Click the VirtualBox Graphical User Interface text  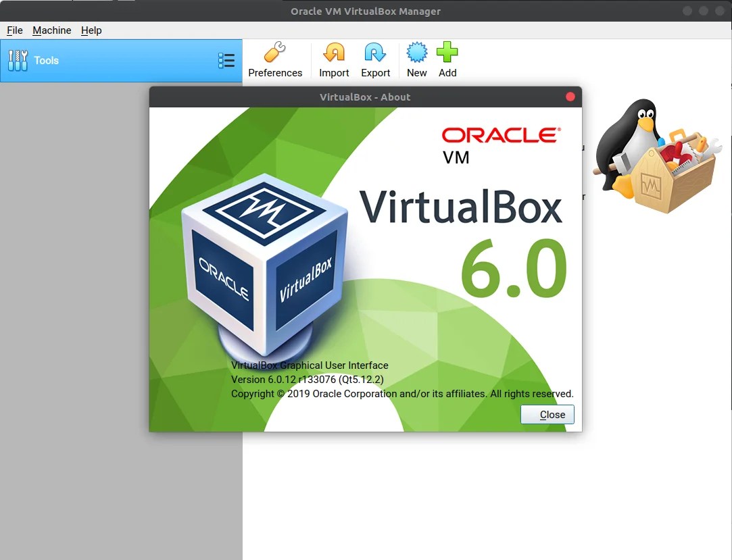point(310,365)
